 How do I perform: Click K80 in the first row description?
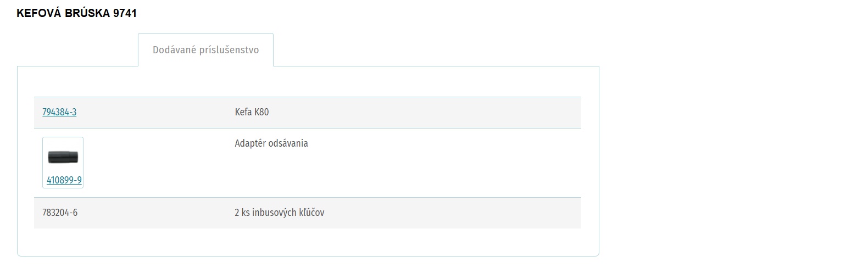point(262,112)
